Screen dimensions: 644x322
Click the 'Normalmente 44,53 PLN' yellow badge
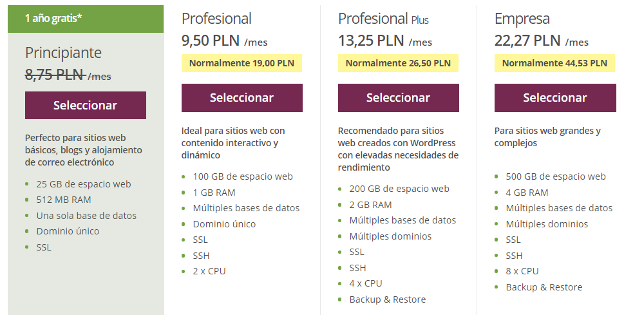click(x=554, y=63)
